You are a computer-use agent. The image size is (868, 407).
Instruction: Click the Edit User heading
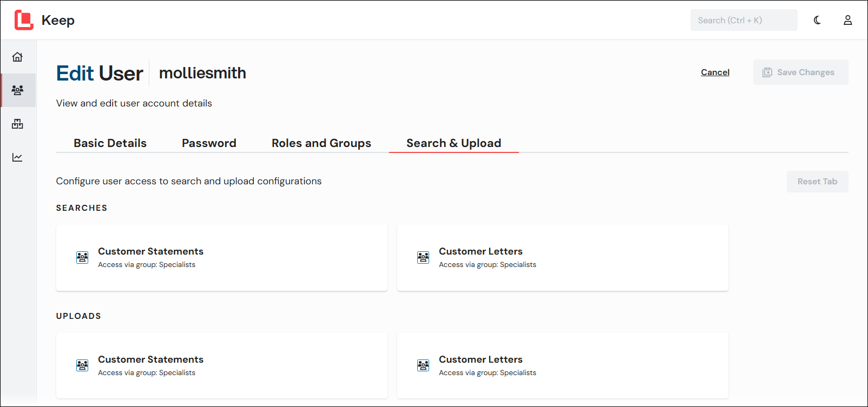pyautogui.click(x=100, y=73)
